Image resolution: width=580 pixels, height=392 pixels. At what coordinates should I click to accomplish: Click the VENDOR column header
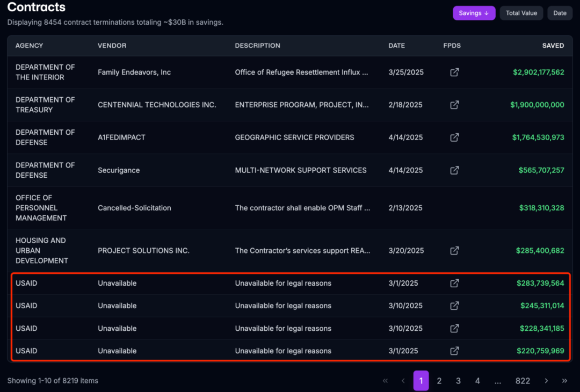coord(112,46)
